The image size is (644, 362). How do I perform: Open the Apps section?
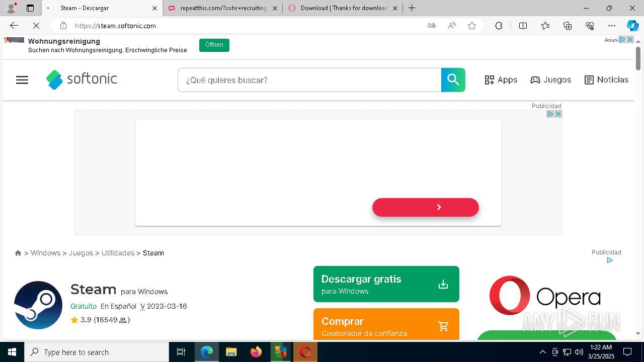pos(501,80)
